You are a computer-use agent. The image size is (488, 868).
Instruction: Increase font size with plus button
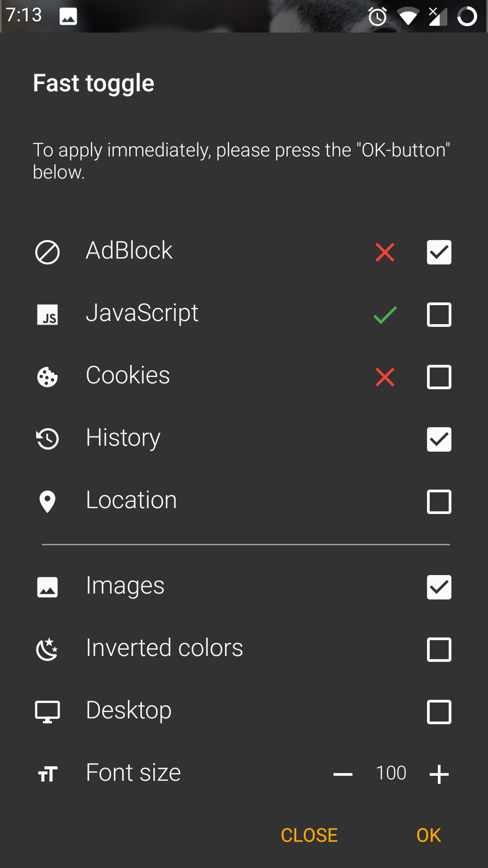[x=439, y=774]
